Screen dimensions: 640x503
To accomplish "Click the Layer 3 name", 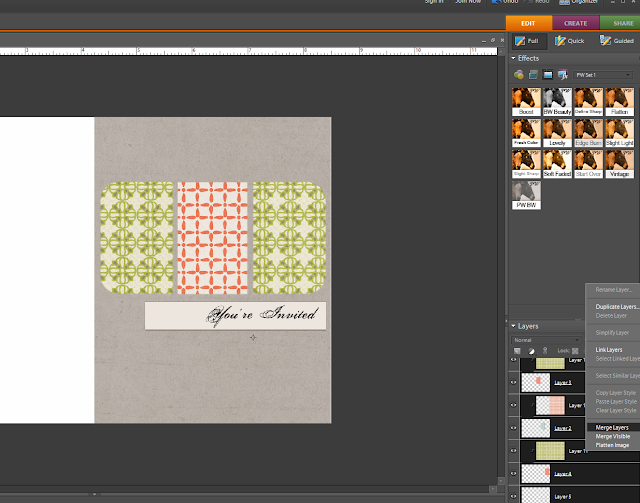I will tap(563, 383).
